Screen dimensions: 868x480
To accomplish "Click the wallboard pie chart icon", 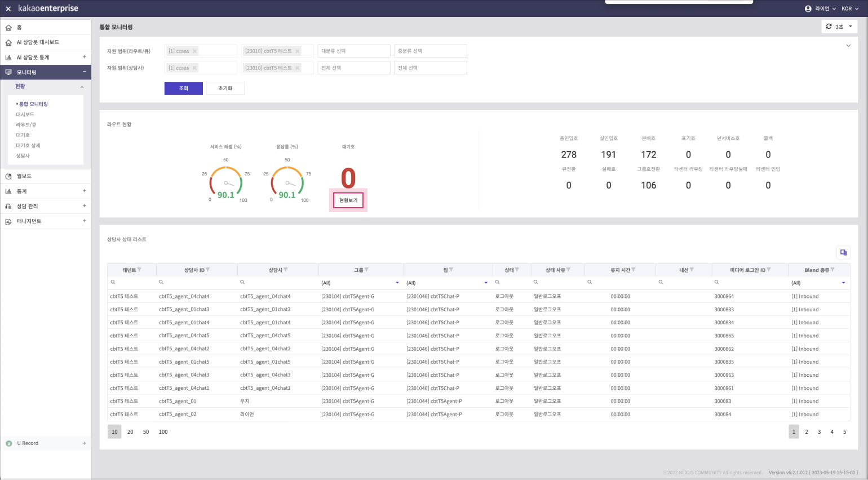I will 8,177.
